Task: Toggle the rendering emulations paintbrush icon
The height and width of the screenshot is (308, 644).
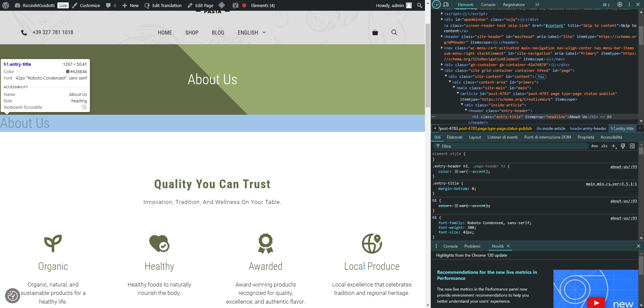Action: point(623,146)
